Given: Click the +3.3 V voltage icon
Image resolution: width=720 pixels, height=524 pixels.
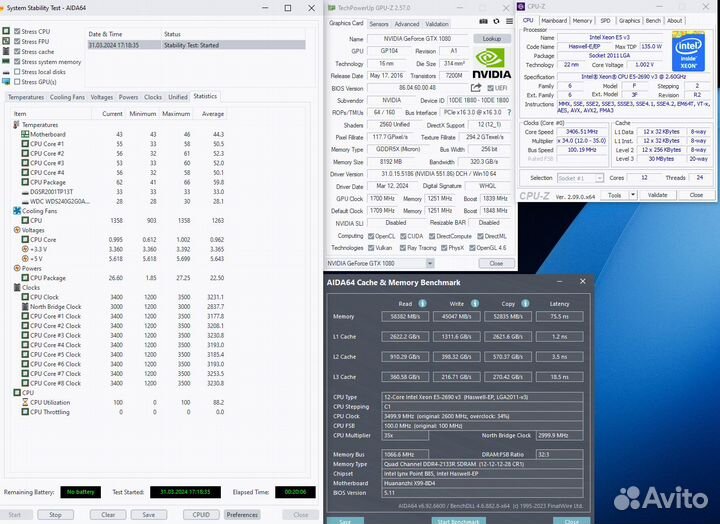Looking at the screenshot, I should 25,249.
